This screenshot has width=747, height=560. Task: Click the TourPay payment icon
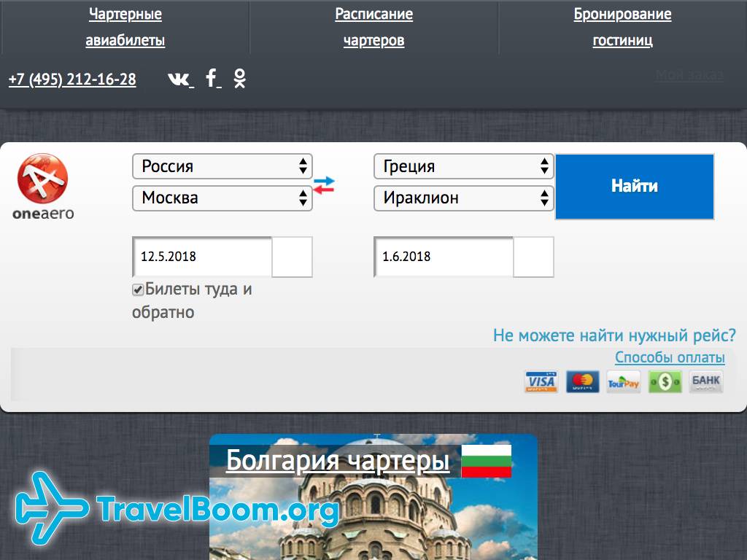click(622, 381)
